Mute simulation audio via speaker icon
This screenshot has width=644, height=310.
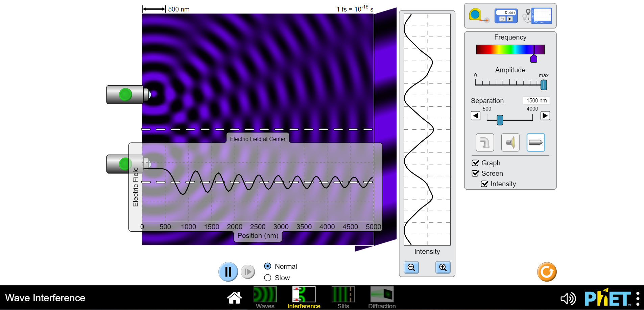pos(569,299)
